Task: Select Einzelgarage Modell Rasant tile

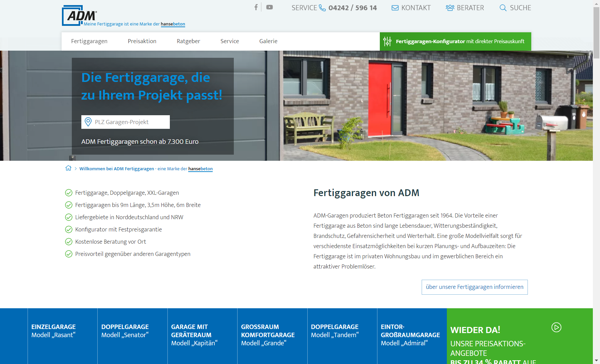Action: pyautogui.click(x=63, y=336)
